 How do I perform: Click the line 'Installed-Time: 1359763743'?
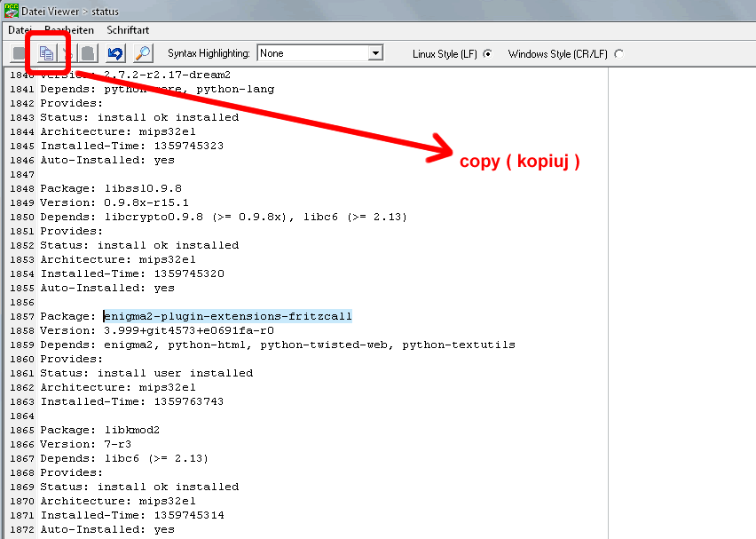click(131, 401)
